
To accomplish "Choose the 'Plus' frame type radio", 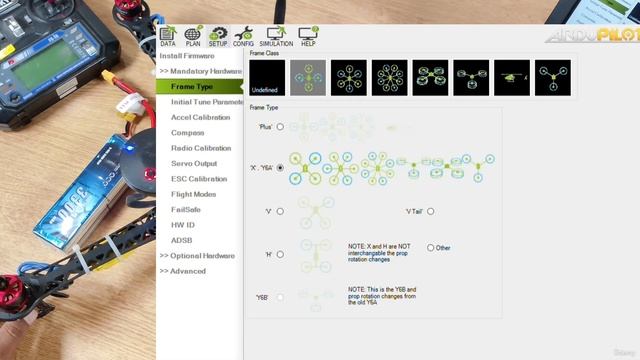I will click(280, 127).
